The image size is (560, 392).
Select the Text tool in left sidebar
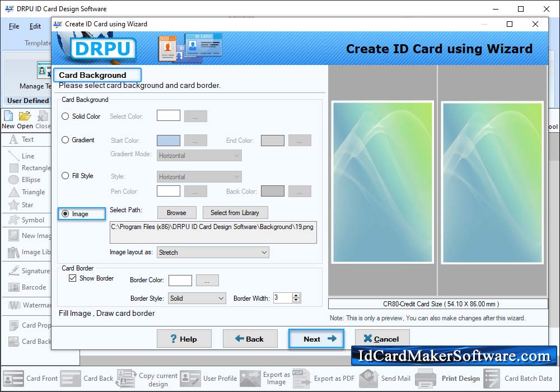(x=22, y=139)
